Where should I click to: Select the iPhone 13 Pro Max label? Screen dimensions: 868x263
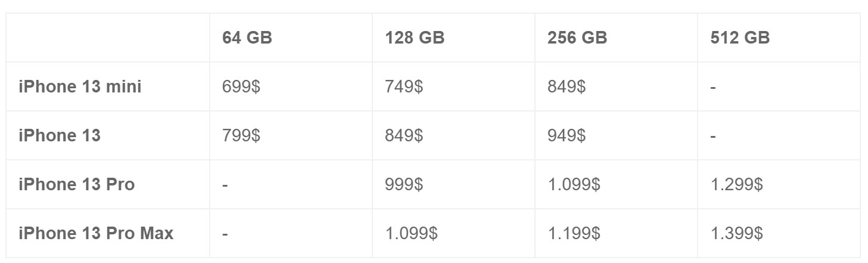(96, 233)
